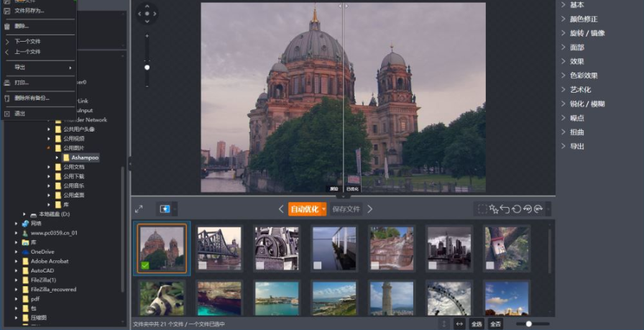Click the image view mode icon

pos(165,209)
